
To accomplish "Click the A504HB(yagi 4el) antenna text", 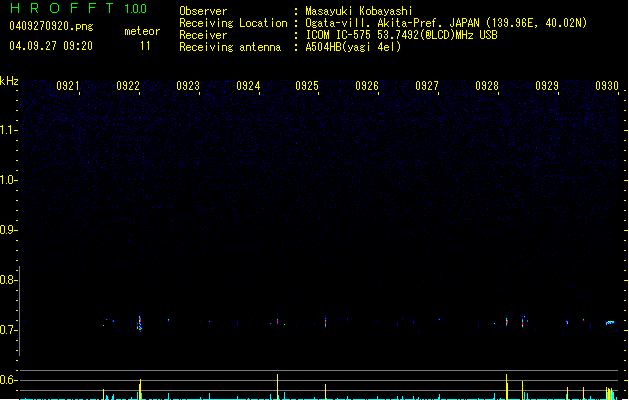I will pos(353,47).
